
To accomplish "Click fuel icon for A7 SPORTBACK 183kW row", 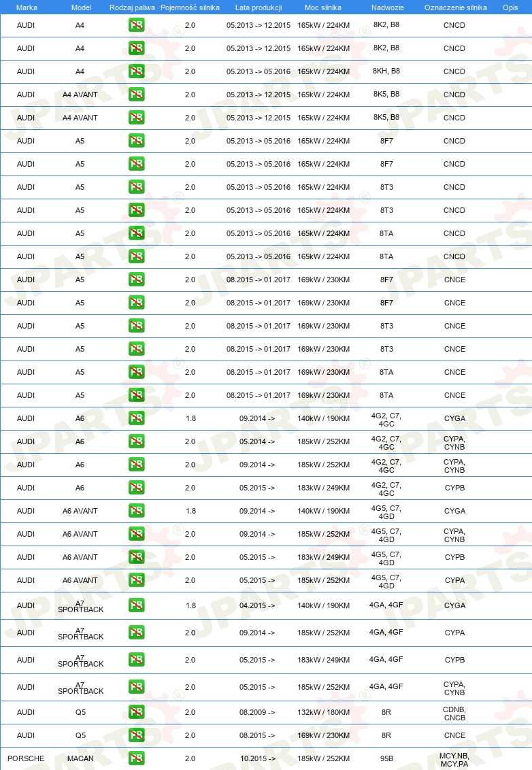I will click(x=137, y=660).
